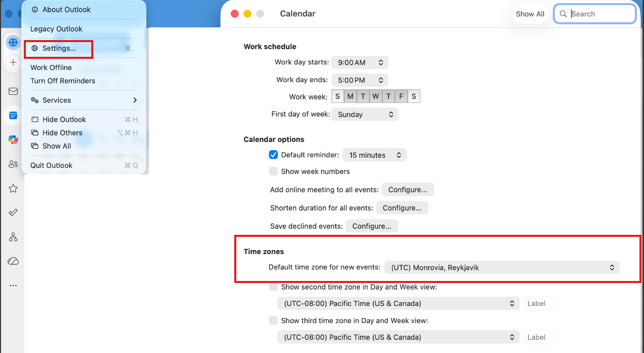The width and height of the screenshot is (644, 353).
Task: Focus the Search field in settings window
Action: 595,14
